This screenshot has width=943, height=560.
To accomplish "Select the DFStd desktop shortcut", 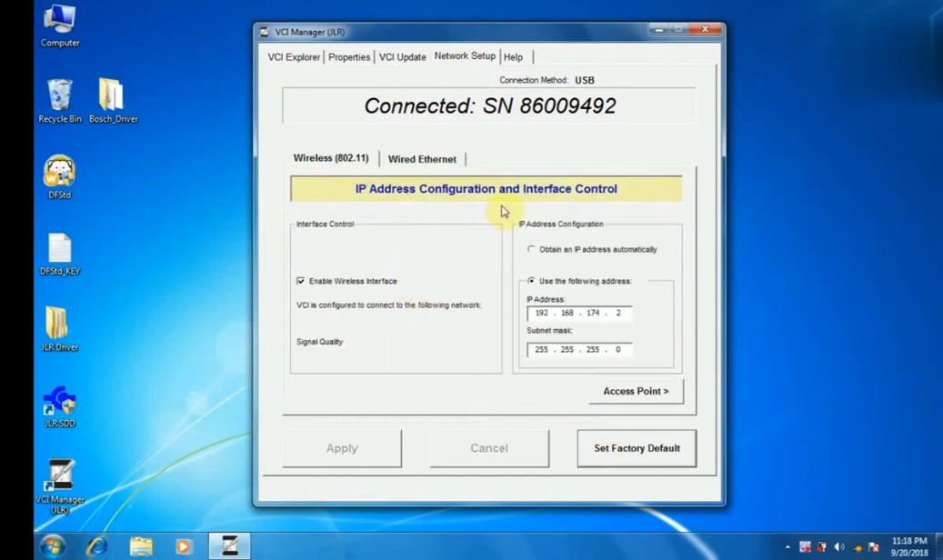I will 59,177.
